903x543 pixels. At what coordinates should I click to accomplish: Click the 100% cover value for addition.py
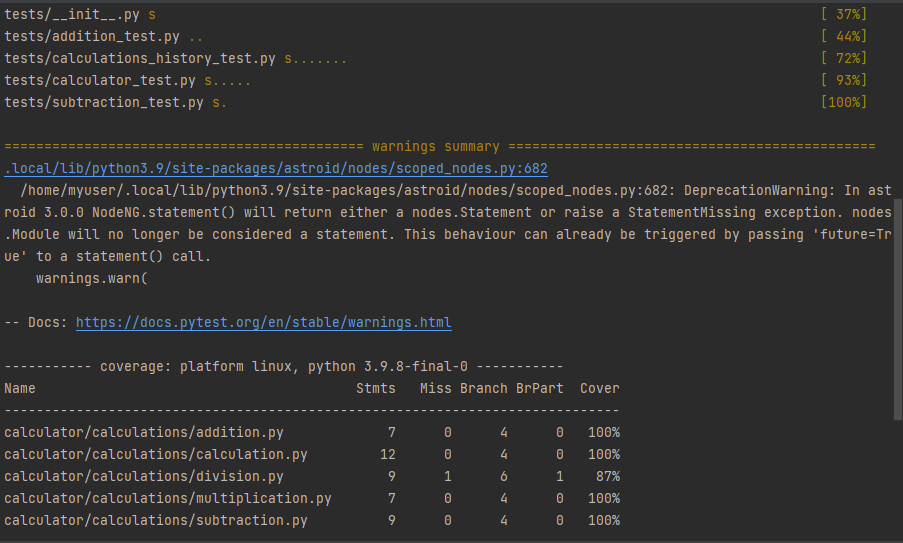click(604, 432)
